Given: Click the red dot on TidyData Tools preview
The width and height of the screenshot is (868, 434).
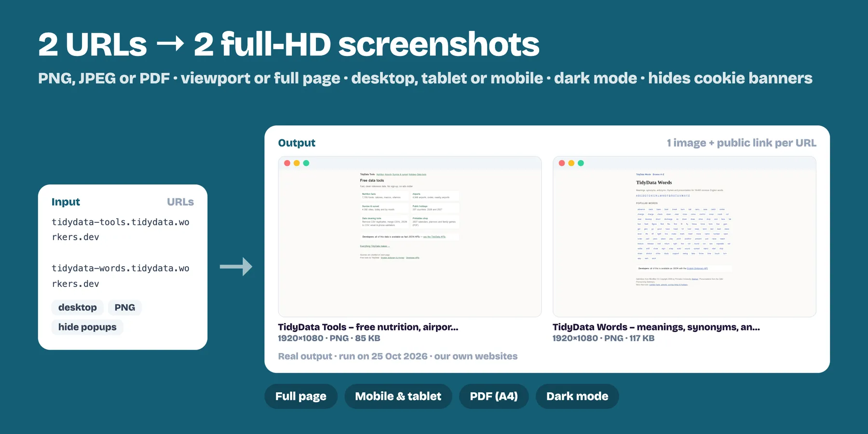Looking at the screenshot, I should [x=287, y=163].
